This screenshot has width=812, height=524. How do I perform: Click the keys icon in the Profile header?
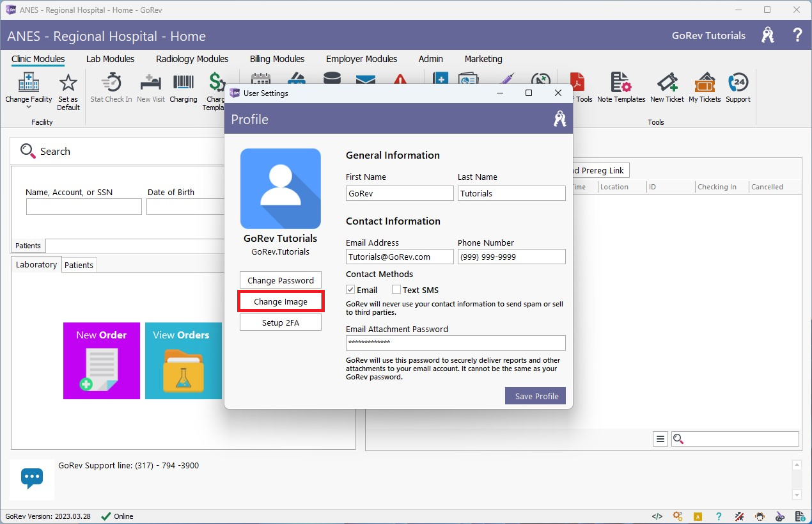[x=560, y=119]
